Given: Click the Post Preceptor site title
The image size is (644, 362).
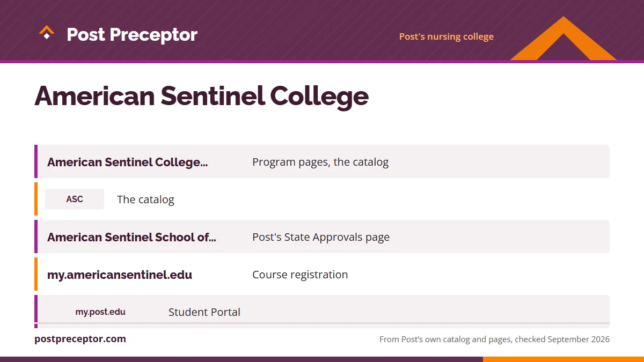Looking at the screenshot, I should pyautogui.click(x=132, y=35).
